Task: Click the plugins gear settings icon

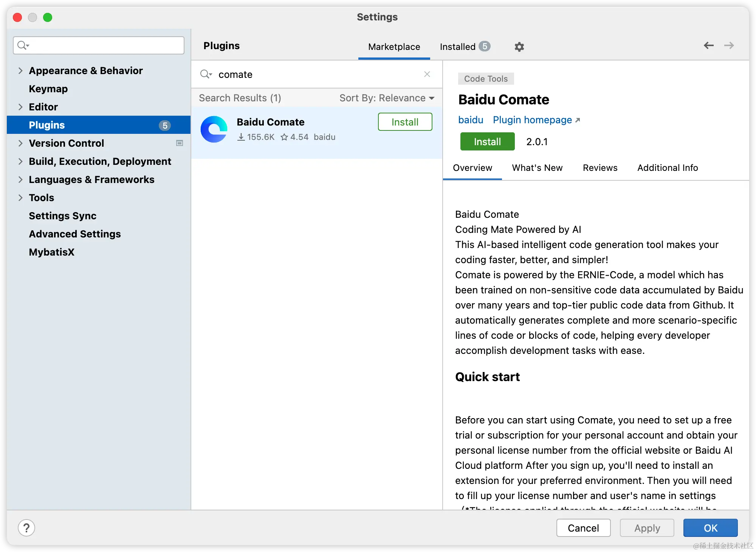Action: click(x=519, y=47)
